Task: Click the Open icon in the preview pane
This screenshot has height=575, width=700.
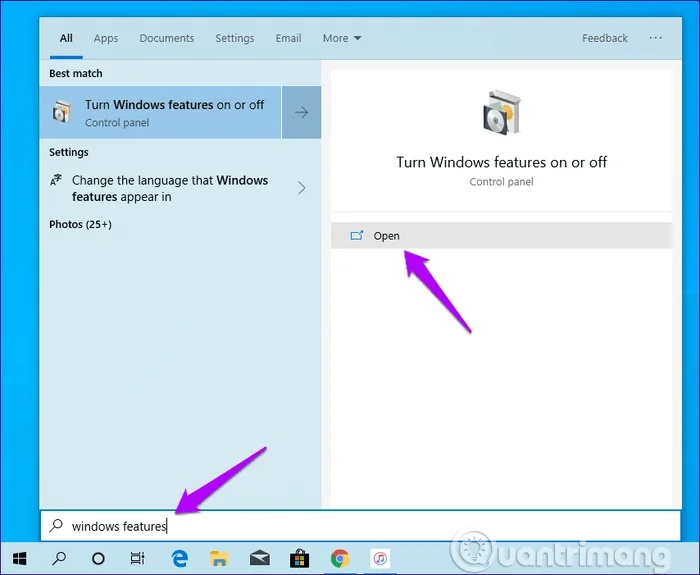Action: pyautogui.click(x=357, y=235)
